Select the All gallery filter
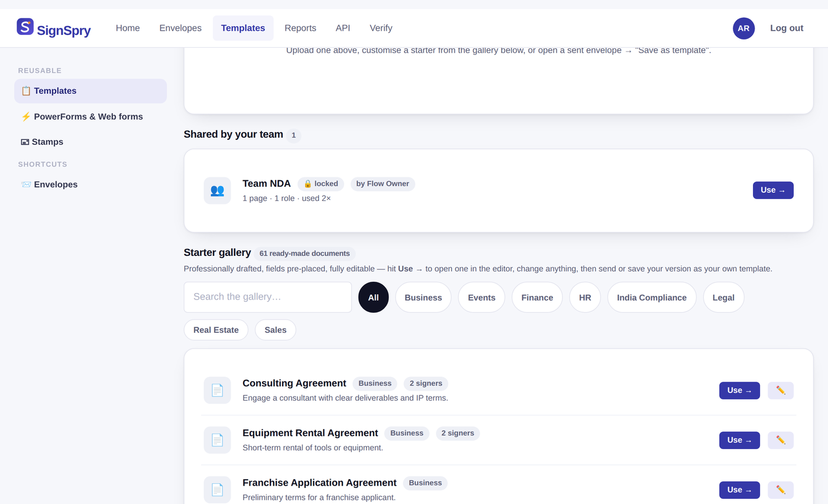This screenshot has height=504, width=828. pos(373,297)
